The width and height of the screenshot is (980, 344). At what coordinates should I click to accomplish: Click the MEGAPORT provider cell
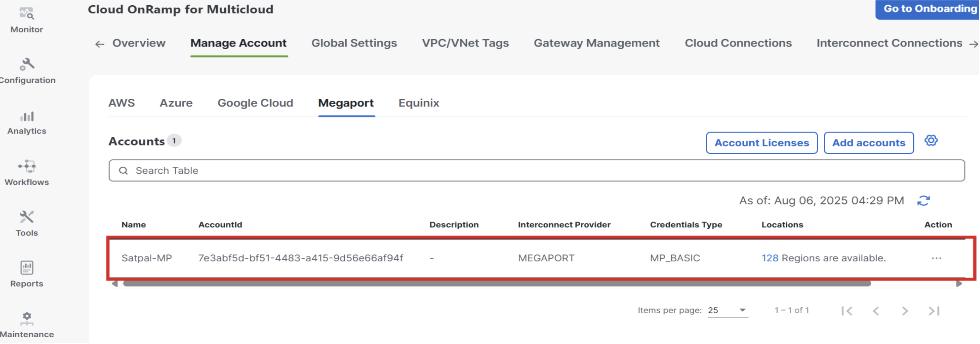click(546, 259)
